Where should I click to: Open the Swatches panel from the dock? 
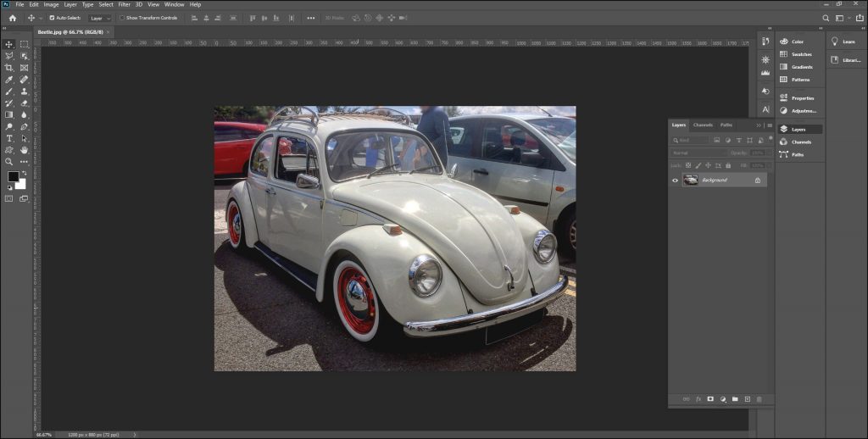(x=800, y=54)
